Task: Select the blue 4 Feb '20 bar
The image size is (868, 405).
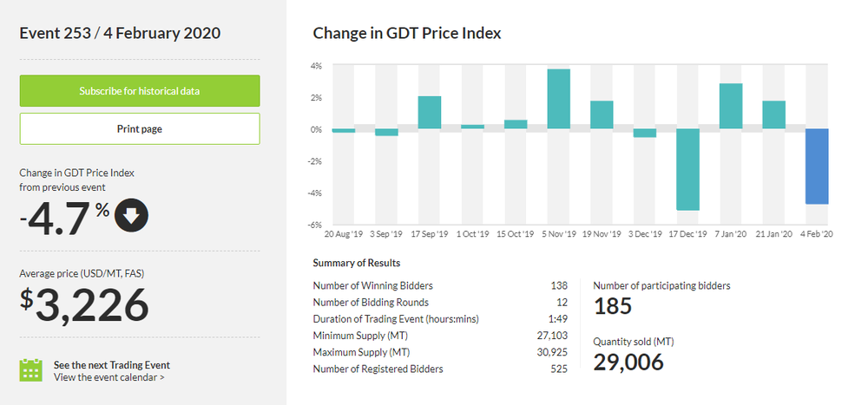Action: point(817,167)
